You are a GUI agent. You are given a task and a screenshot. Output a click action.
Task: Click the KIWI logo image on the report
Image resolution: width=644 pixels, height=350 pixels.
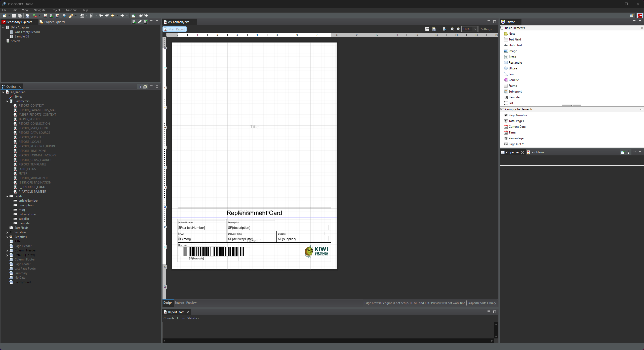316,252
